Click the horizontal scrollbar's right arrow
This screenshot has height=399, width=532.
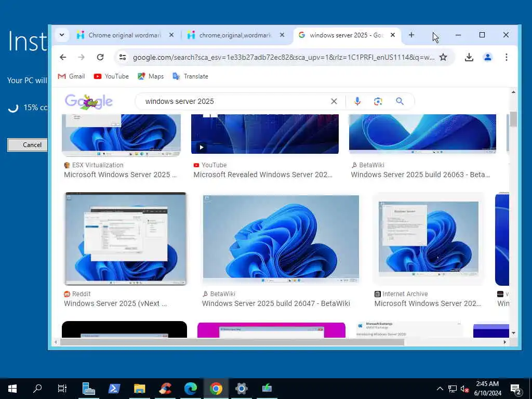pyautogui.click(x=505, y=342)
